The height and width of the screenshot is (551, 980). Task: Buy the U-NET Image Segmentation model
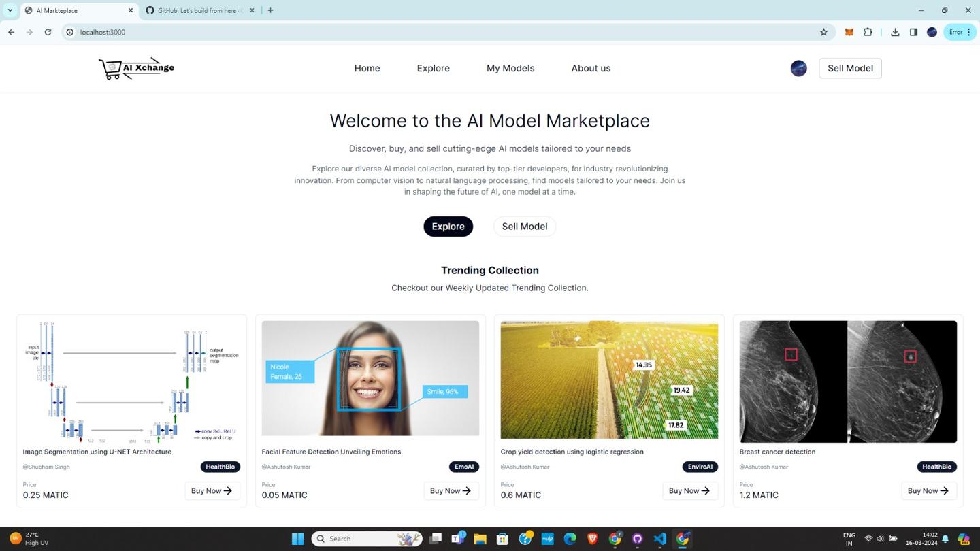tap(212, 490)
